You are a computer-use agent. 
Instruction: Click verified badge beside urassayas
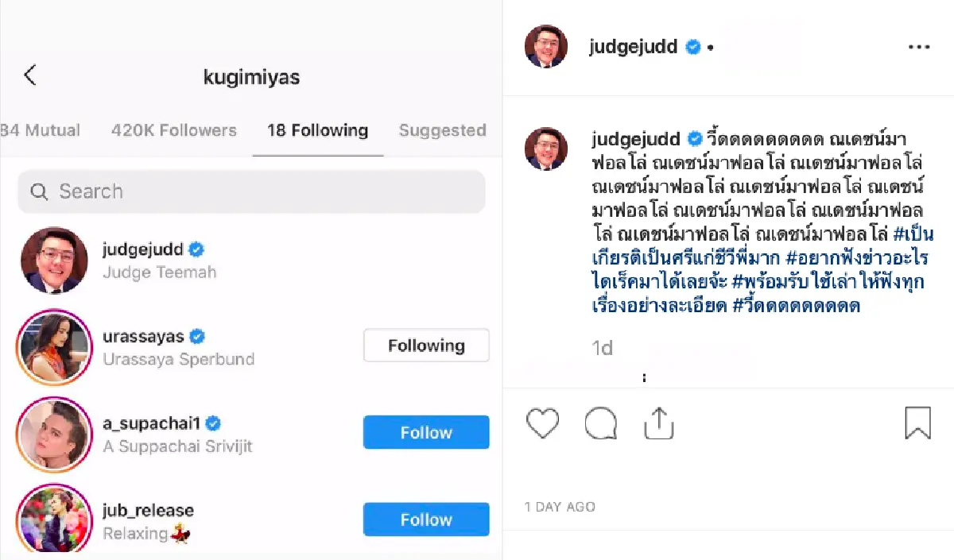pyautogui.click(x=196, y=336)
